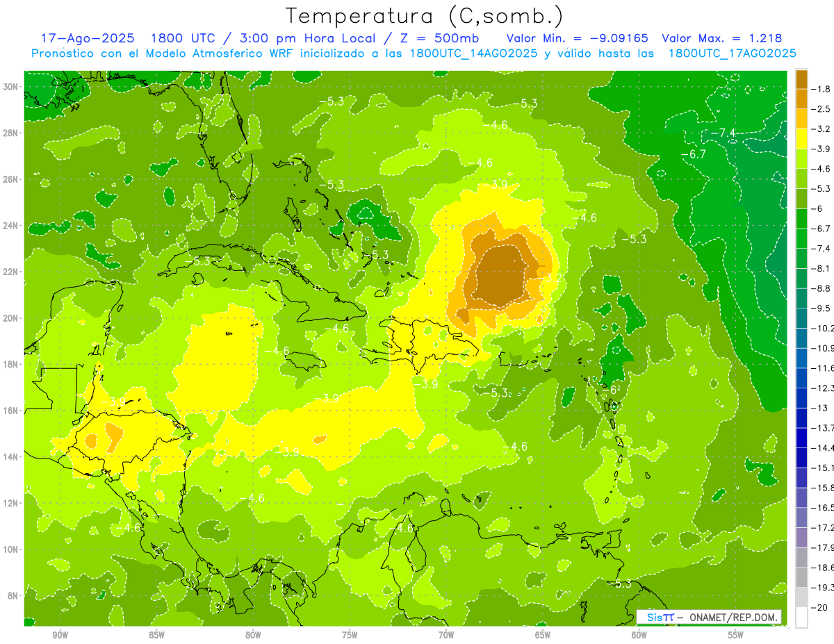Click the -11.6 legend scale label
The width and height of the screenshot is (834, 644).
coord(822,368)
